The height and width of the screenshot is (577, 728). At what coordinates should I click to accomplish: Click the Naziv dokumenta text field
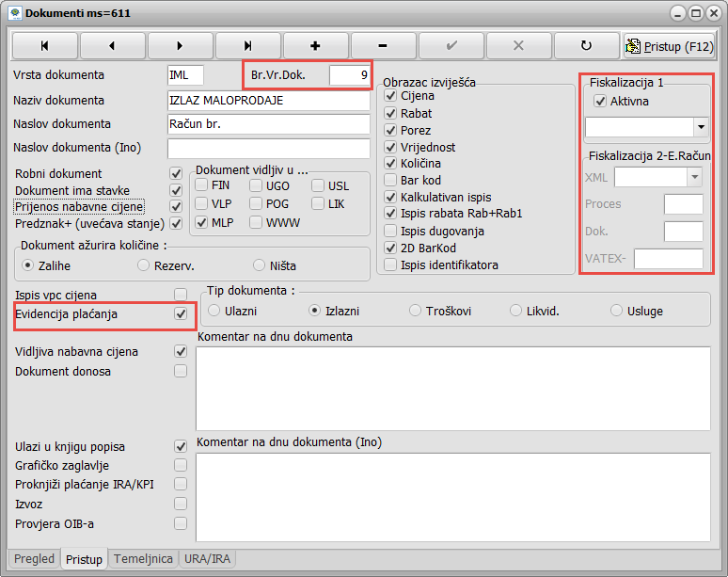pos(268,100)
